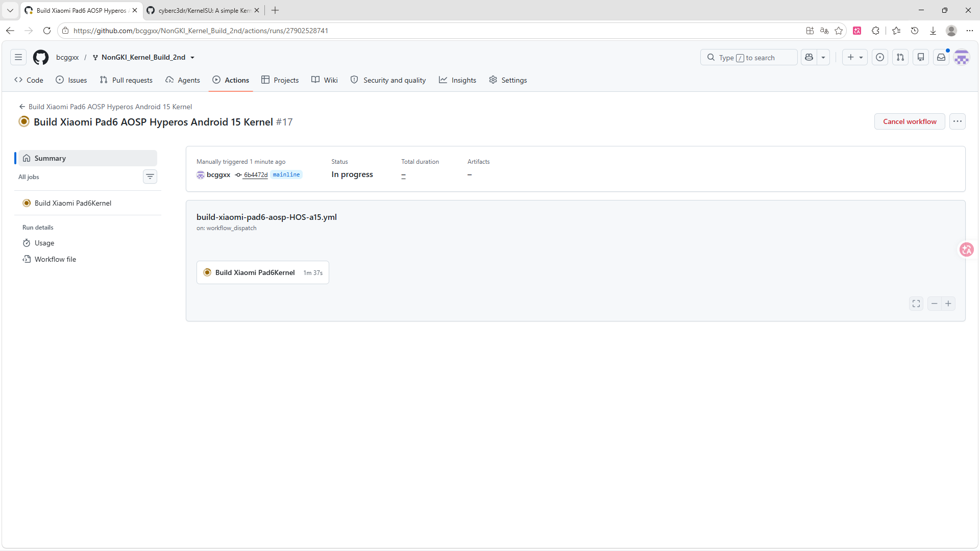Click the floating translate widget icon
This screenshot has height=551, width=980.
pos(967,249)
